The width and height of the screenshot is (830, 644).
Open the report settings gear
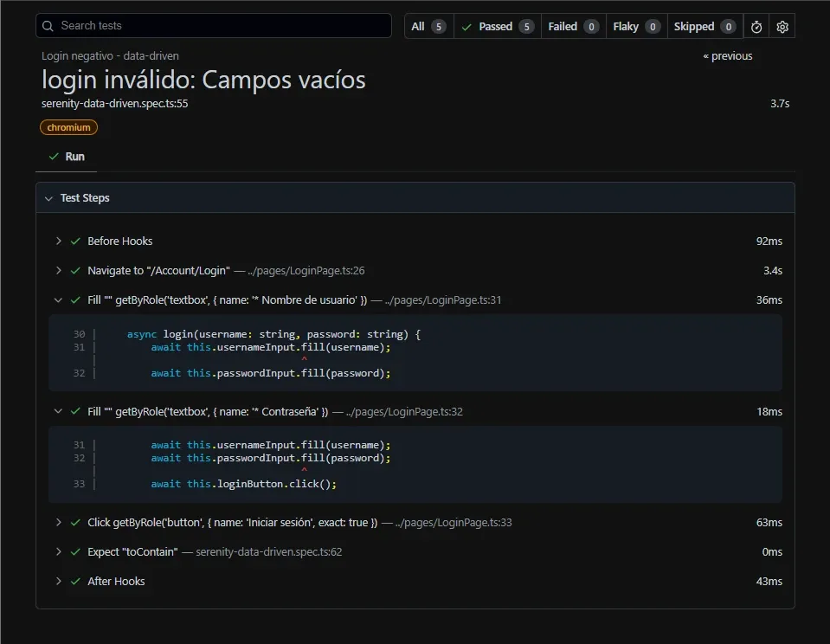click(782, 26)
